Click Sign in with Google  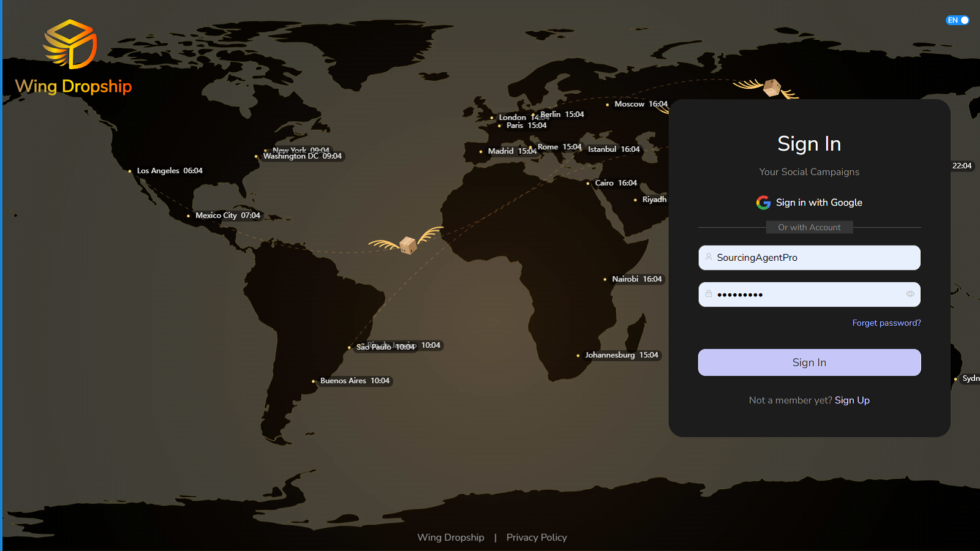[x=819, y=202]
